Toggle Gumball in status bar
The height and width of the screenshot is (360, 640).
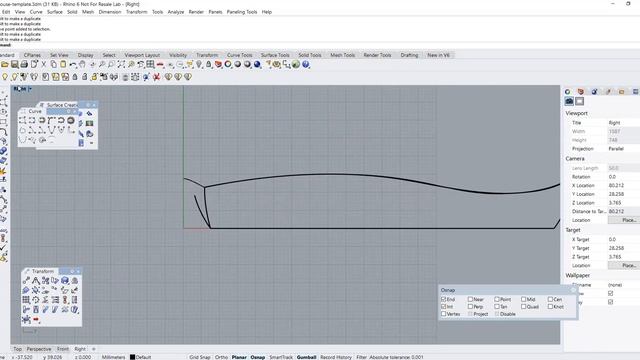307,357
